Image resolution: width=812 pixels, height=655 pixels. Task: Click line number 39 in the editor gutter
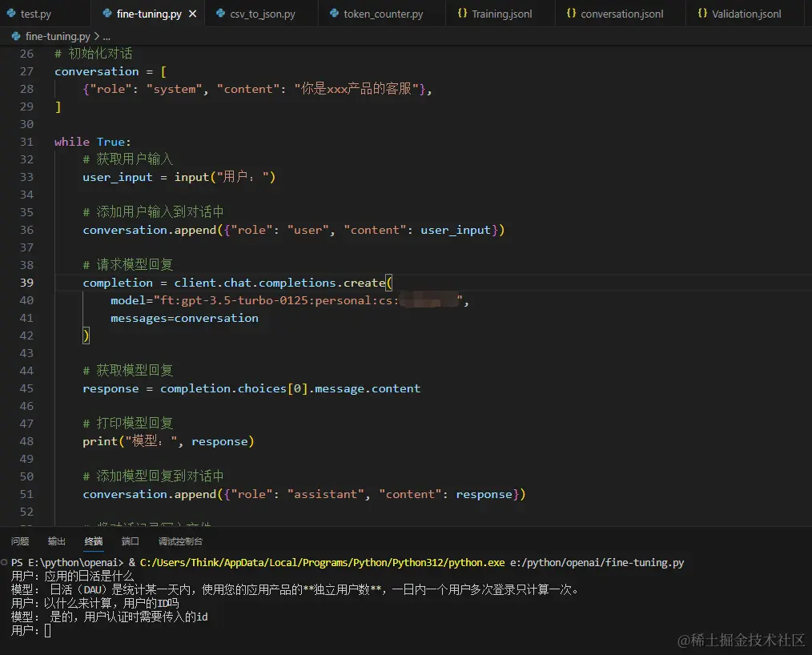(26, 283)
